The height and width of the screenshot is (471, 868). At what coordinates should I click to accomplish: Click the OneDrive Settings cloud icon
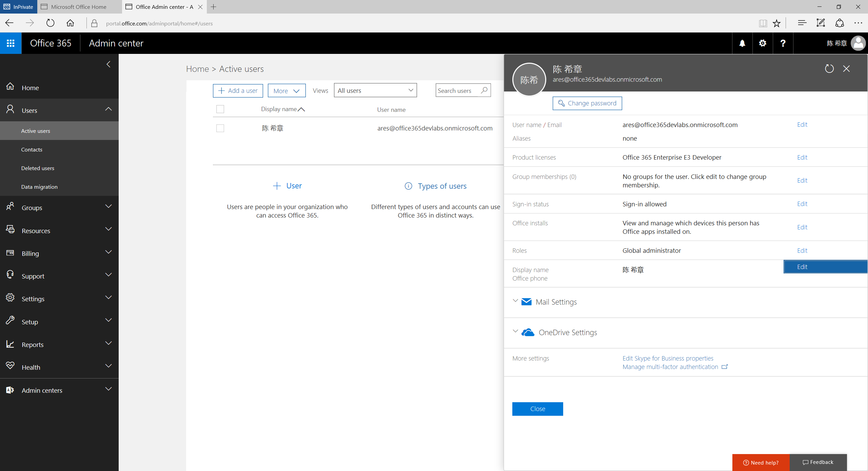coord(528,332)
